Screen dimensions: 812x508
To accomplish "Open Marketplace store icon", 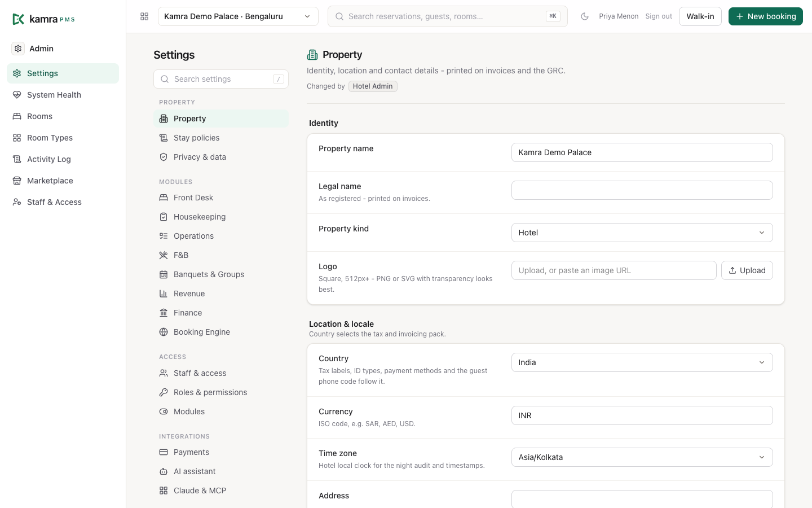I will click(x=17, y=181).
